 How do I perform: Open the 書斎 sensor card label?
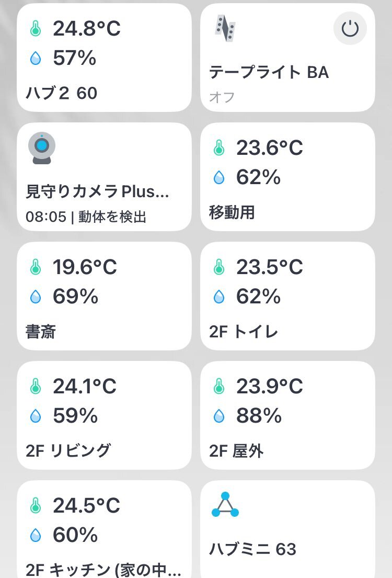[x=41, y=332]
